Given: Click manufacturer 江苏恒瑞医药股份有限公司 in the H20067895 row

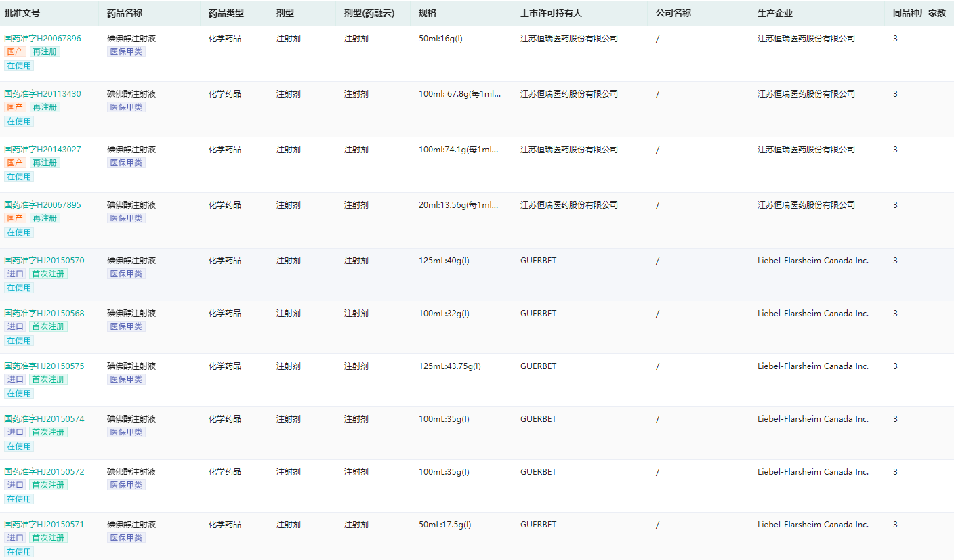Looking at the screenshot, I should click(x=806, y=205).
